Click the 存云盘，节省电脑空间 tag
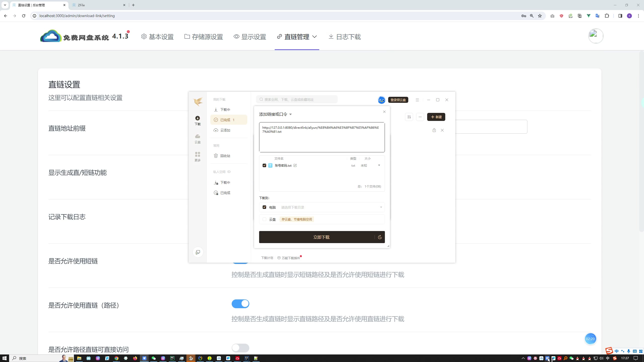This screenshot has height=362, width=644. coord(297,219)
